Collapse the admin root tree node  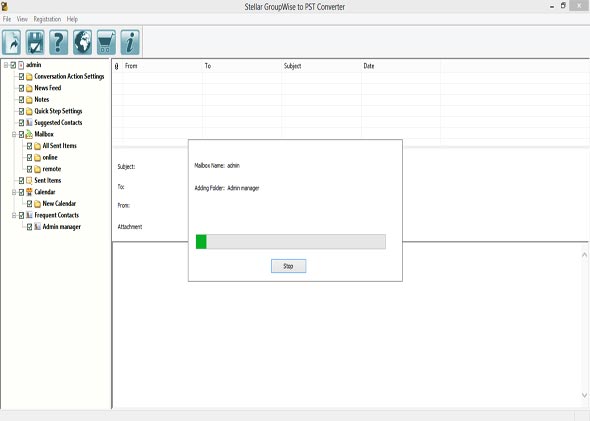tap(6, 65)
